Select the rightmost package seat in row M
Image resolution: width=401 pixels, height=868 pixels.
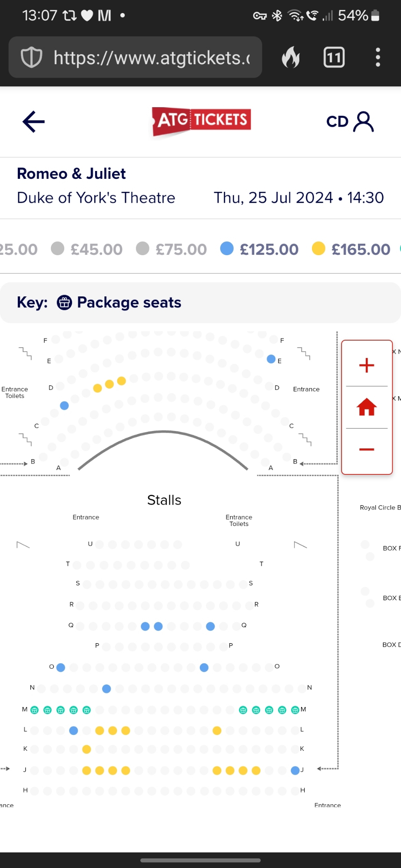[x=295, y=710]
